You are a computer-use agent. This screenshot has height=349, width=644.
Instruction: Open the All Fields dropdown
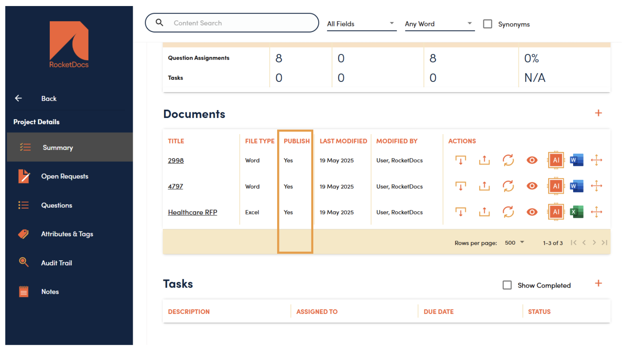click(362, 24)
